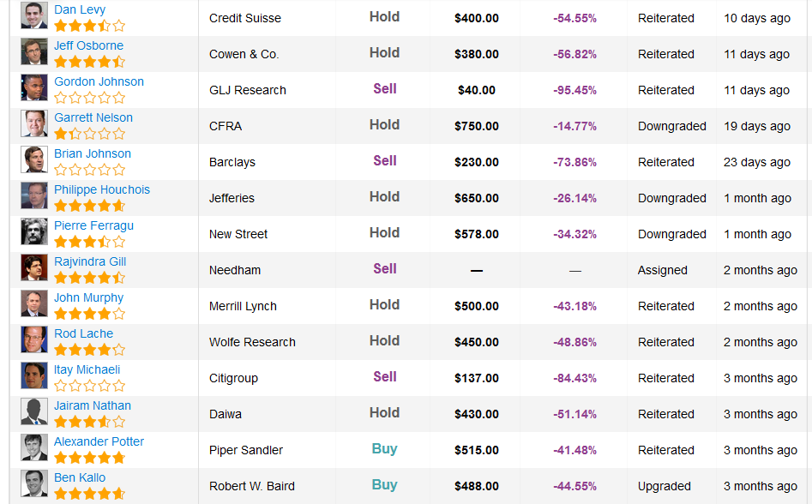Click Garrett Nelson's name link
This screenshot has width=812, height=504.
point(93,118)
